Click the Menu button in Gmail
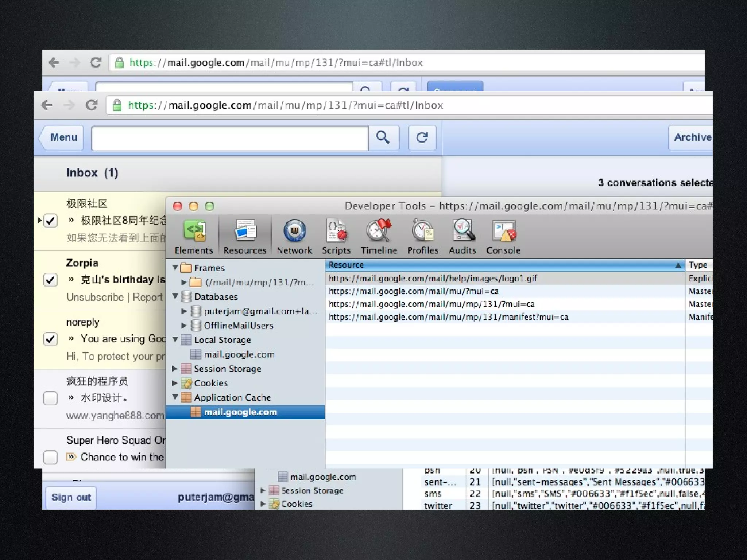 point(61,138)
